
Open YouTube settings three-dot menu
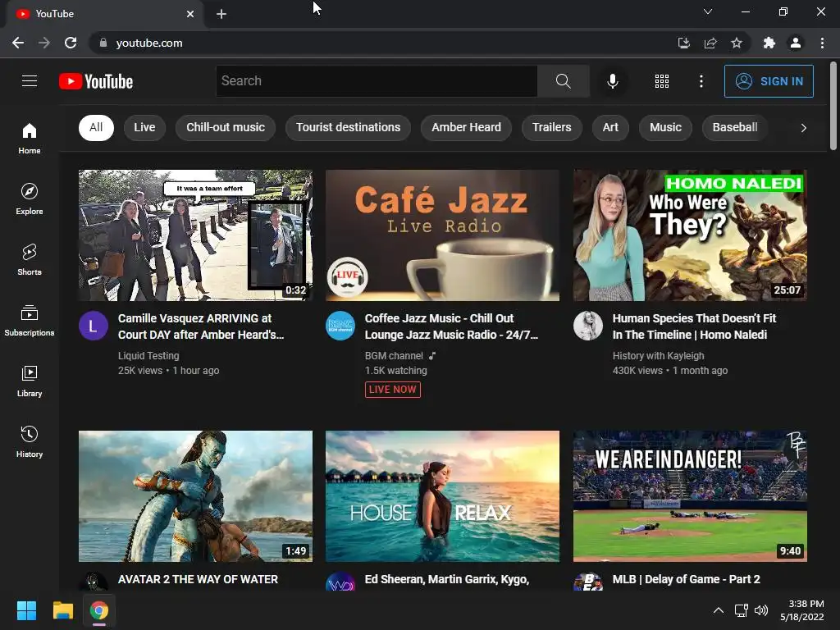[x=701, y=81]
